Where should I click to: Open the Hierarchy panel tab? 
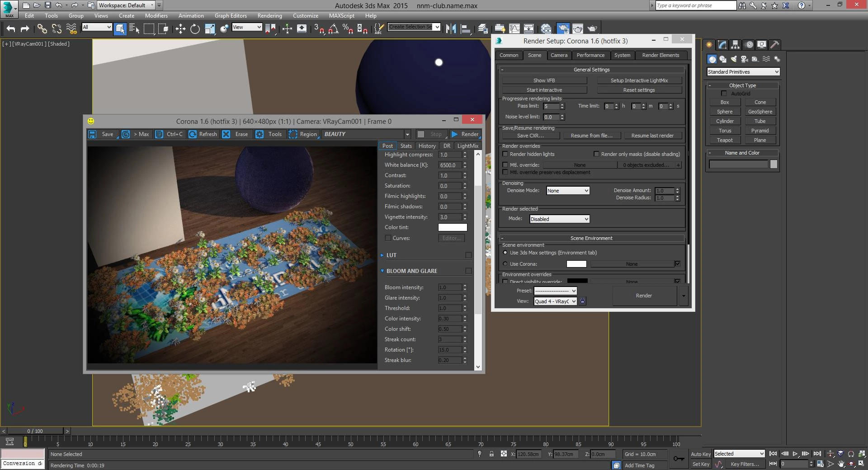click(736, 44)
